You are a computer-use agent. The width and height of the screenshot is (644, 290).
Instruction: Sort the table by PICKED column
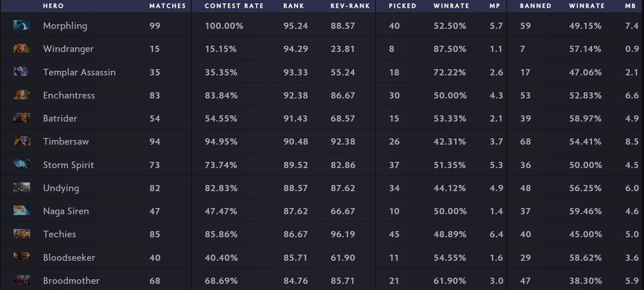click(x=403, y=6)
